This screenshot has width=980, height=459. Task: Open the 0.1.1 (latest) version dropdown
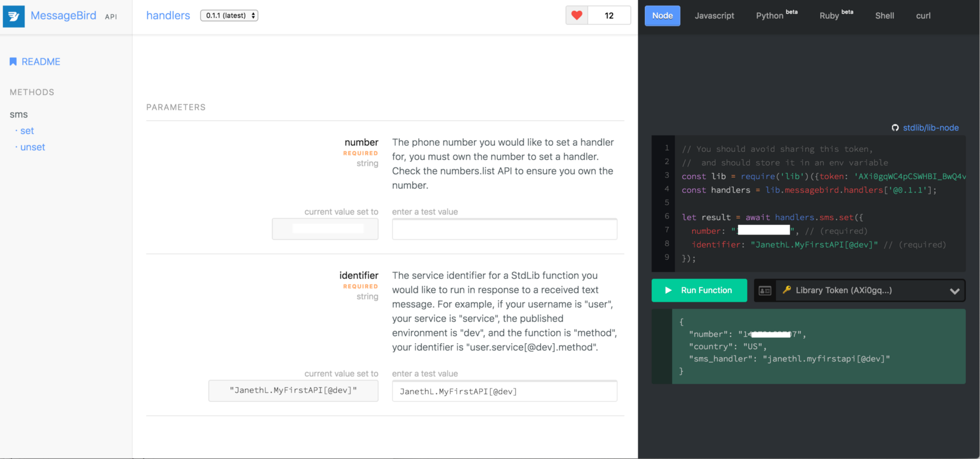(x=229, y=15)
